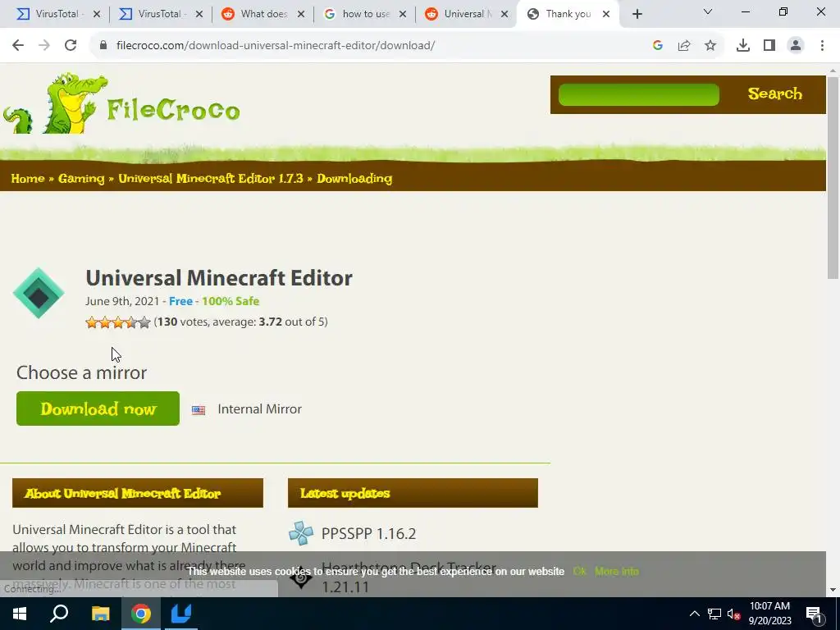
Task: Open the cookie More info link
Action: point(617,572)
